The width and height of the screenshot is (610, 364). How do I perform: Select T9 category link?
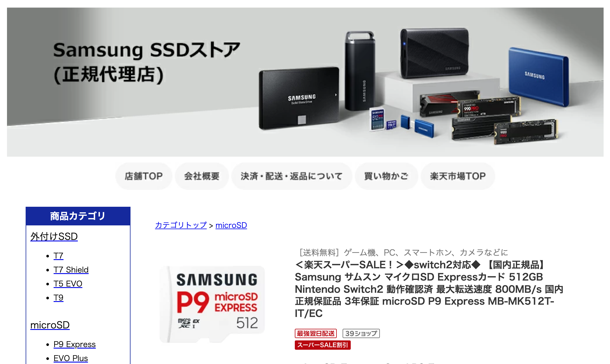click(58, 298)
